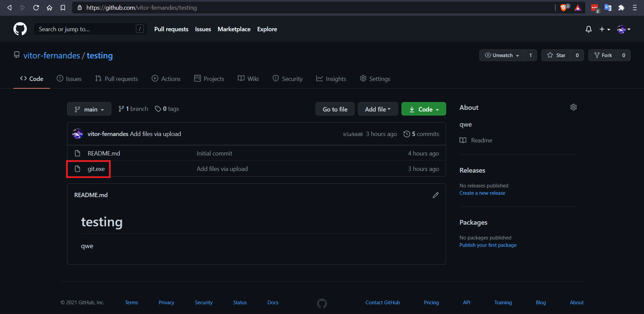Toggle Unwatch for this repository
Viewport: 644px width, 314px height.
pyautogui.click(x=502, y=55)
